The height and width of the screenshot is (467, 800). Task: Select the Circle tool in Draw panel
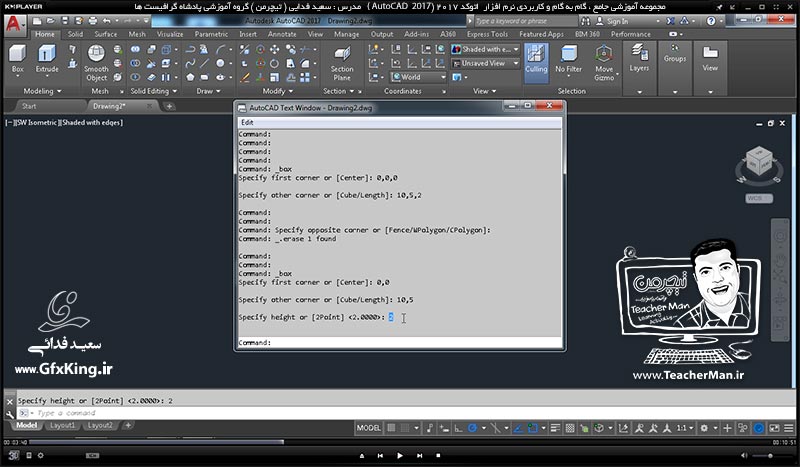pyautogui.click(x=220, y=63)
